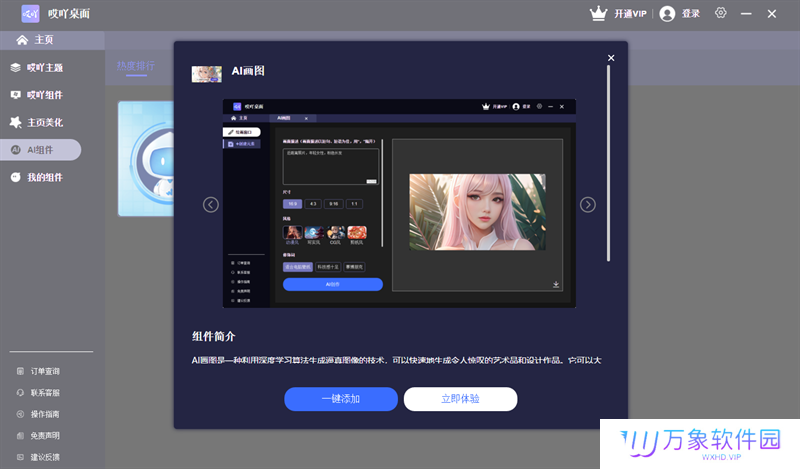The height and width of the screenshot is (469, 800).
Task: Click the 一键添加 button
Action: tap(341, 399)
